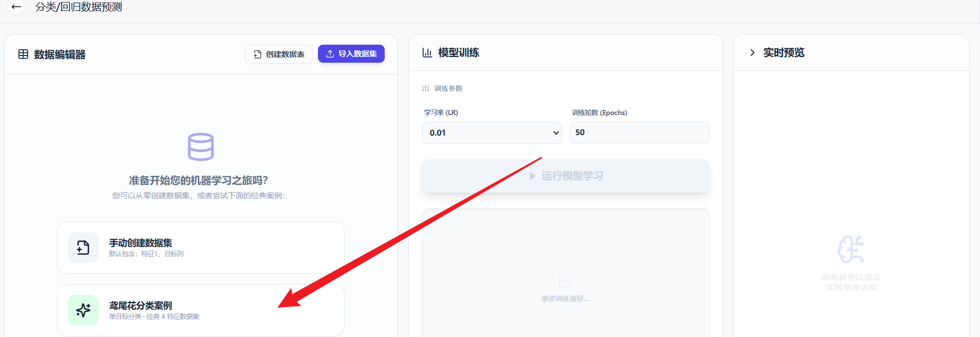This screenshot has height=337, width=980.
Task: Click the back arrow icon
Action: 16,7
